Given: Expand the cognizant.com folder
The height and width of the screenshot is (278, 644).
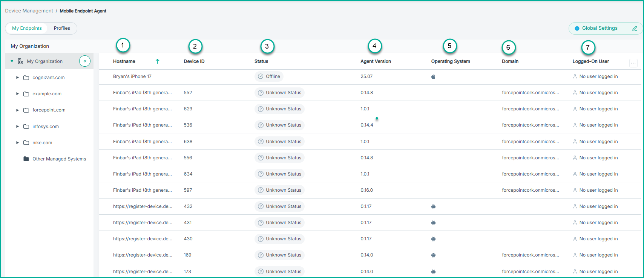Looking at the screenshot, I should pos(17,78).
